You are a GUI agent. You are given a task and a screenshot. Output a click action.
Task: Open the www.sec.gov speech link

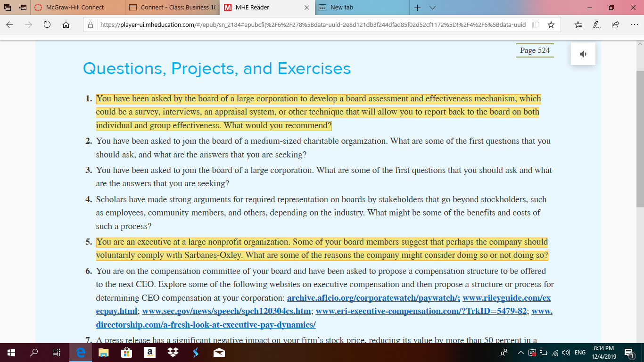coord(226,311)
